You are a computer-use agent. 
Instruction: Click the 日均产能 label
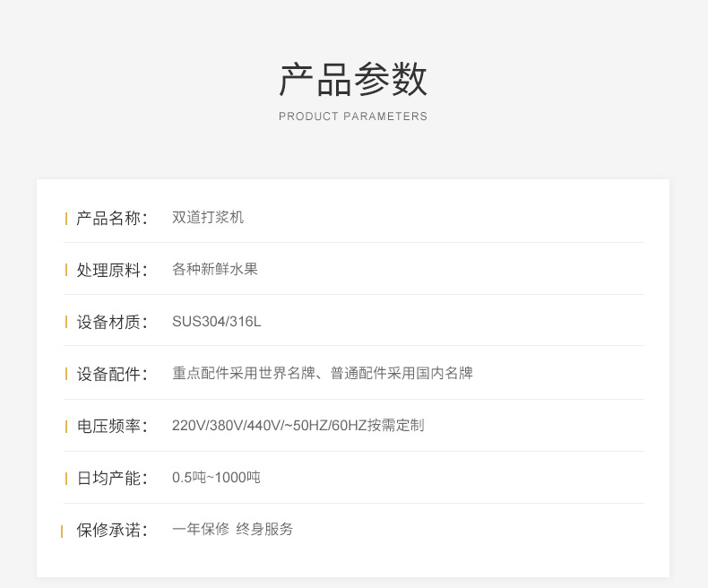108,478
